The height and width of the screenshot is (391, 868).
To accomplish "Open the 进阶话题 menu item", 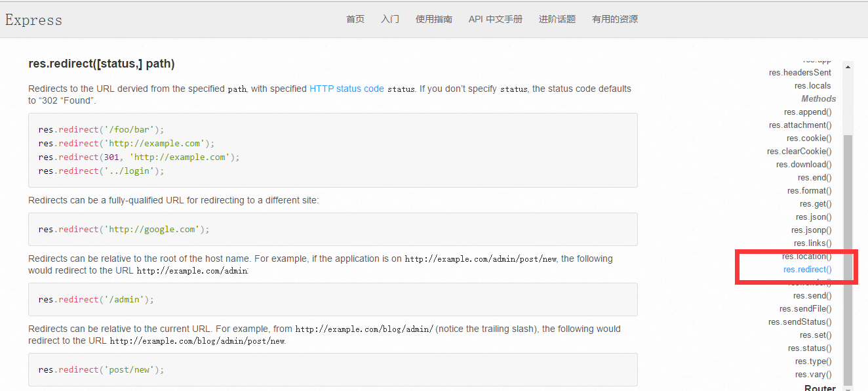I will pyautogui.click(x=557, y=19).
